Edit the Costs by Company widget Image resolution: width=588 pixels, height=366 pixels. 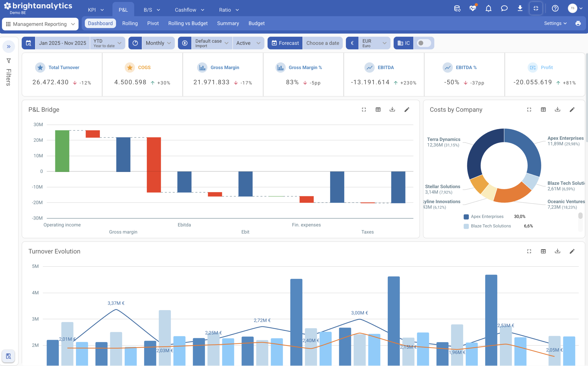pyautogui.click(x=572, y=110)
